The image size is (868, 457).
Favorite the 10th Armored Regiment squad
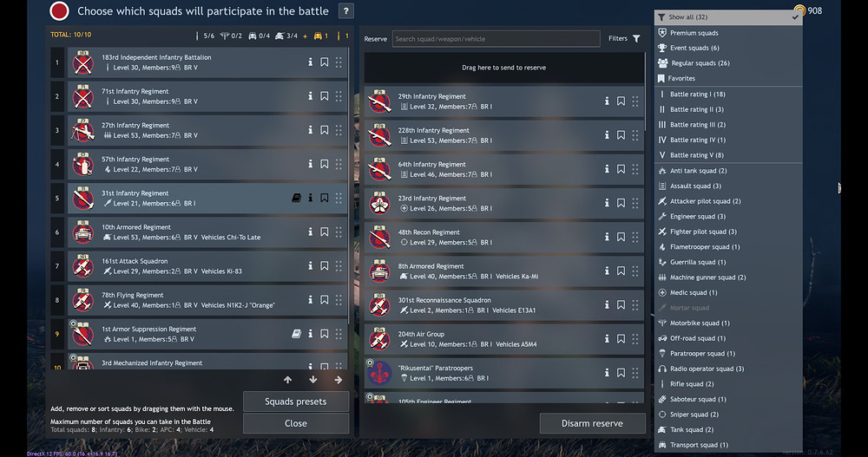(325, 232)
